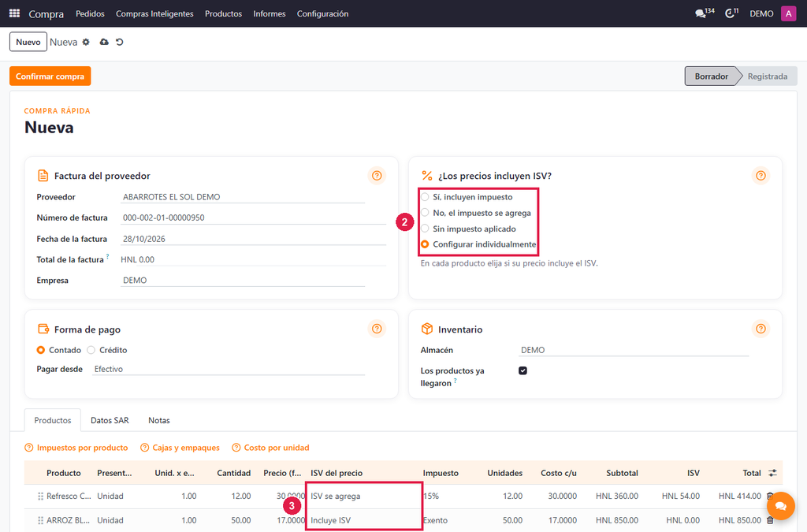The height and width of the screenshot is (532, 807).
Task: Uncheck 'Los productos ya llegaron' checkbox
Action: pos(523,370)
